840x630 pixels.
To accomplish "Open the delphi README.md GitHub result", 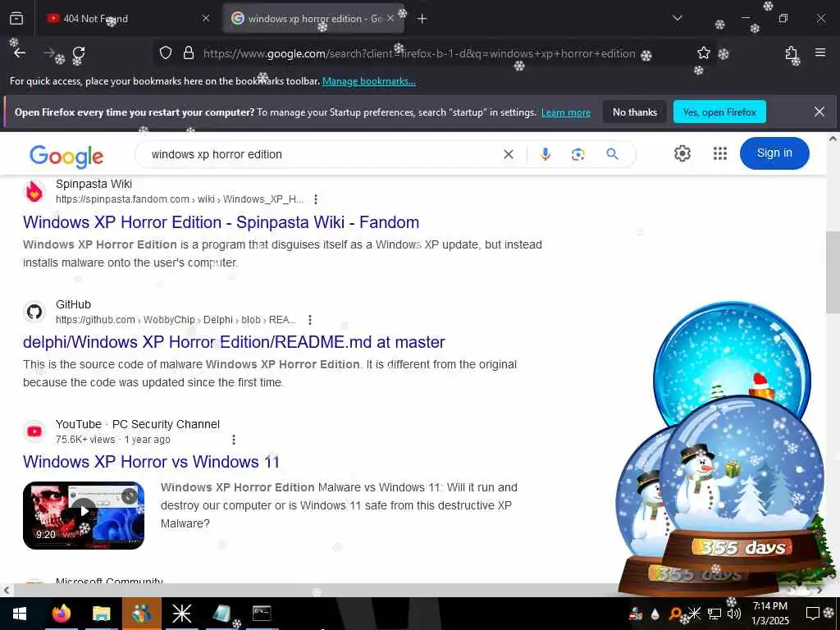I will pos(234,342).
